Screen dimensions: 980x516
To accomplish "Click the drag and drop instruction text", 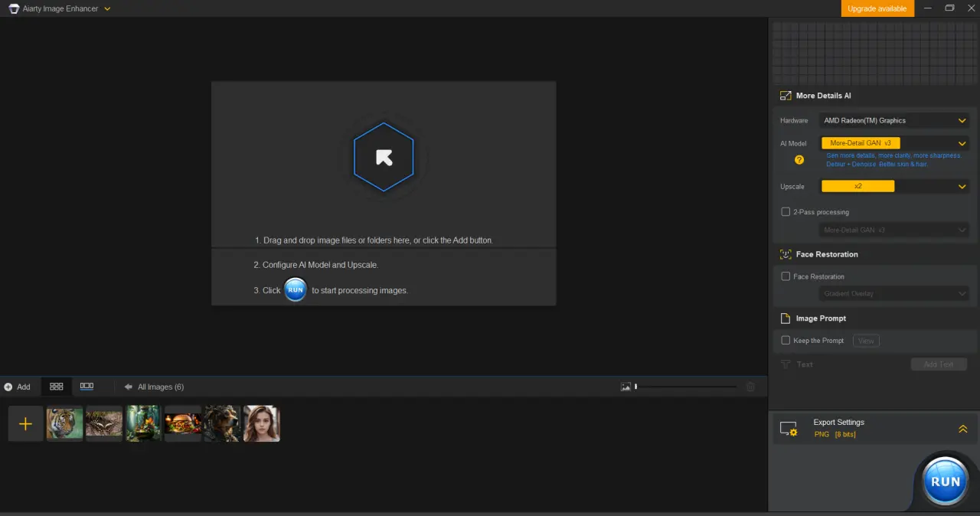I will (x=374, y=240).
